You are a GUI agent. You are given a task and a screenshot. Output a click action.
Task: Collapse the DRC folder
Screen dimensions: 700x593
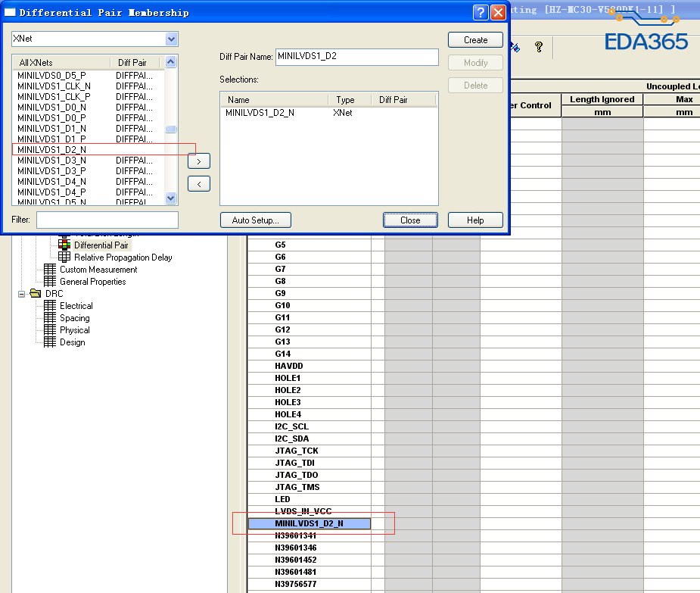[21, 294]
